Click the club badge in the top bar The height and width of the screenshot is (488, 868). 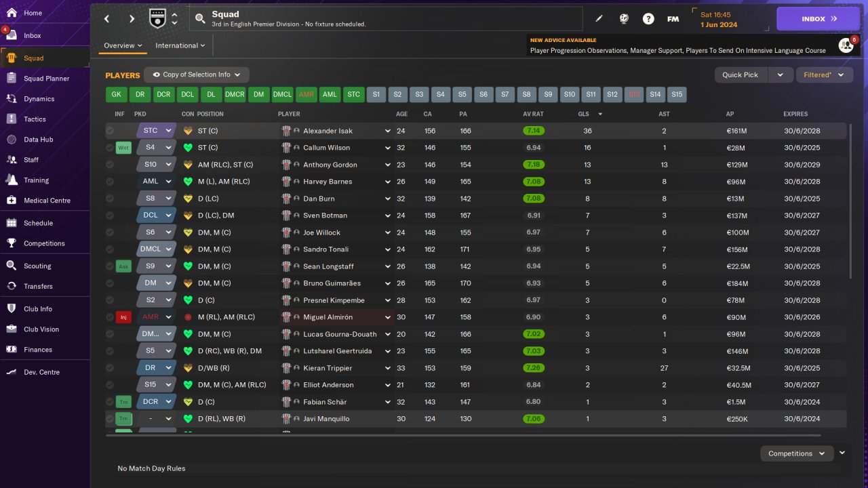click(x=157, y=18)
